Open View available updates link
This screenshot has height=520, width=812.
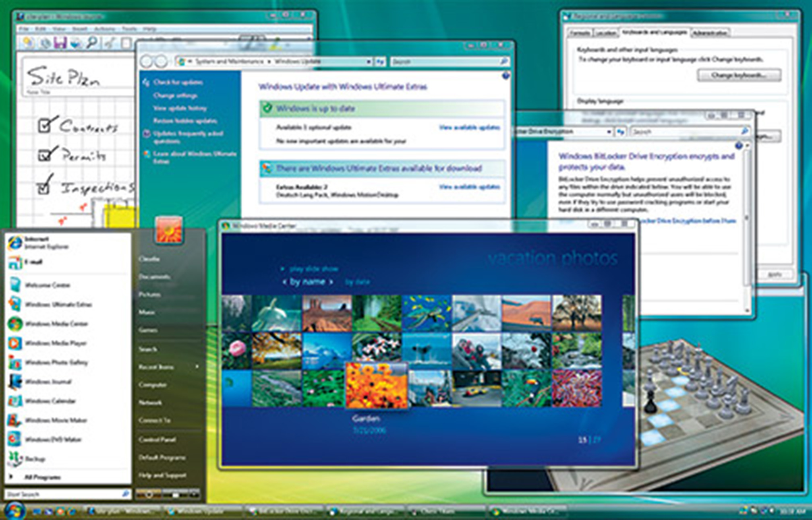click(469, 127)
